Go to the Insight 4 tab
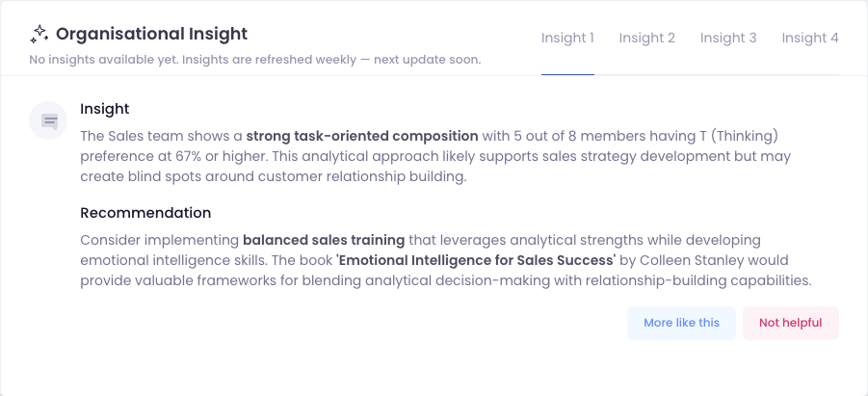The height and width of the screenshot is (396, 868). (x=809, y=39)
